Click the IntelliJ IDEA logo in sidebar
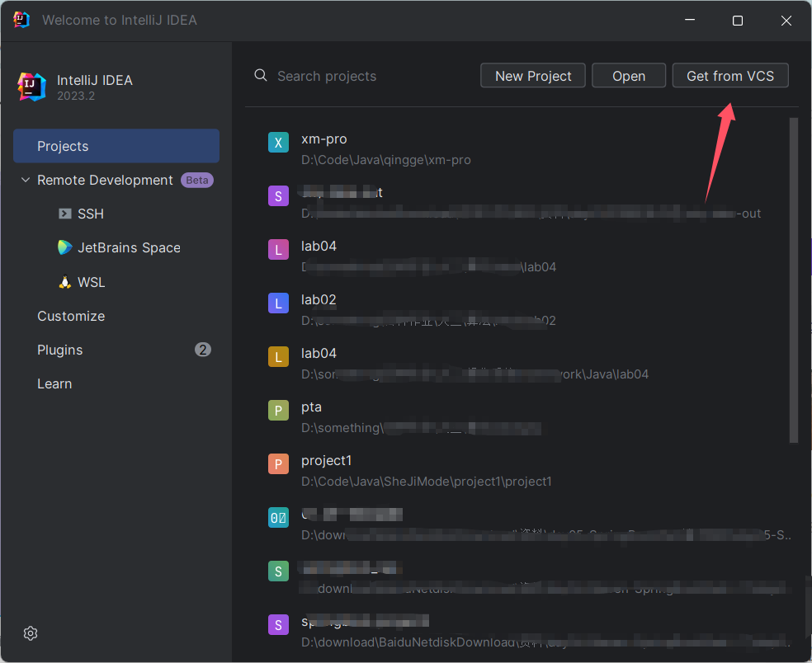This screenshot has width=812, height=663. (31, 87)
